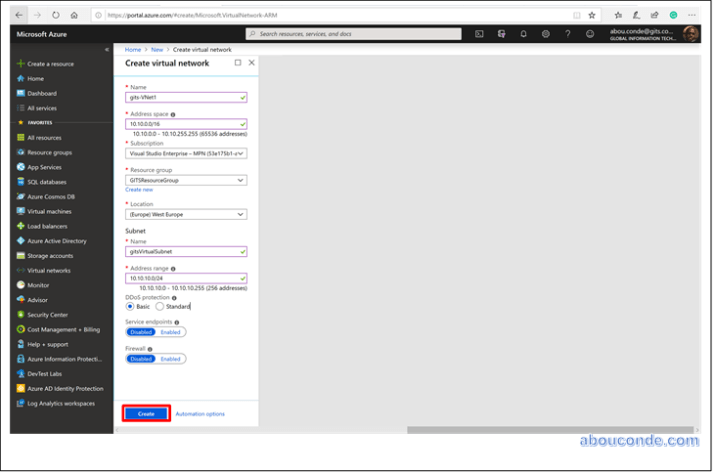This screenshot has height=472, width=714.
Task: Open the Resource group dropdown
Action: pos(186,180)
